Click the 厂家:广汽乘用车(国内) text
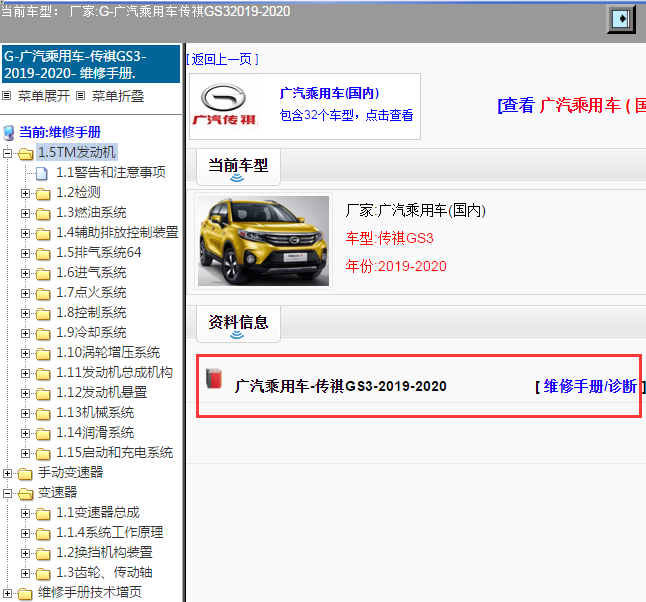 click(x=416, y=211)
